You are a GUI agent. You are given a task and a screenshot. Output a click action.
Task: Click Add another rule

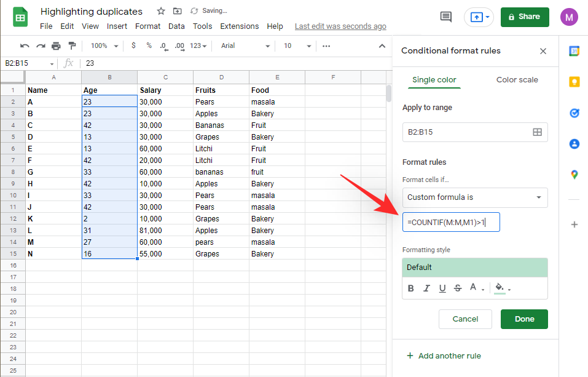(x=444, y=355)
